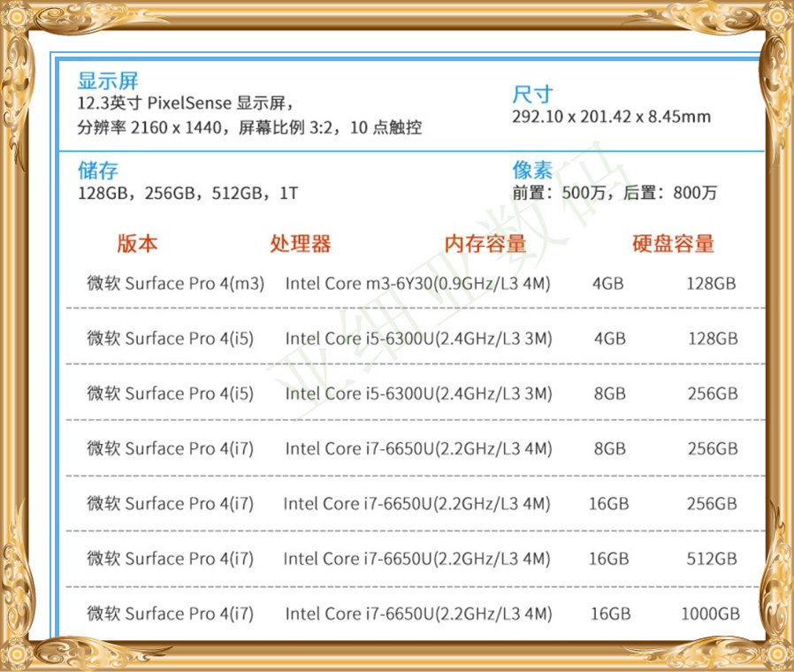The height and width of the screenshot is (672, 794).
Task: Click 256GB cell in the 16GB i7 row
Action: (x=712, y=504)
